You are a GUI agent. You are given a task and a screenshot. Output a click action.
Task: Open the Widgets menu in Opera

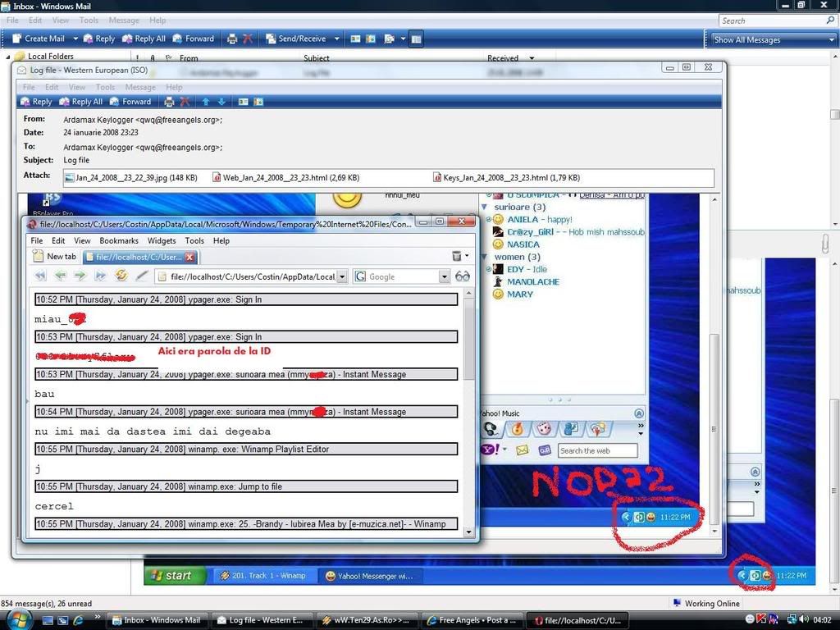[x=161, y=240]
